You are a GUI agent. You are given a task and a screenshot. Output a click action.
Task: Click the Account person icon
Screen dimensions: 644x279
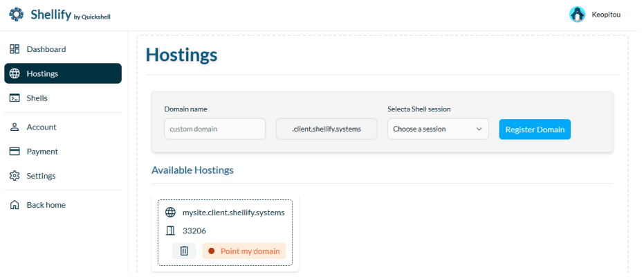click(x=15, y=127)
